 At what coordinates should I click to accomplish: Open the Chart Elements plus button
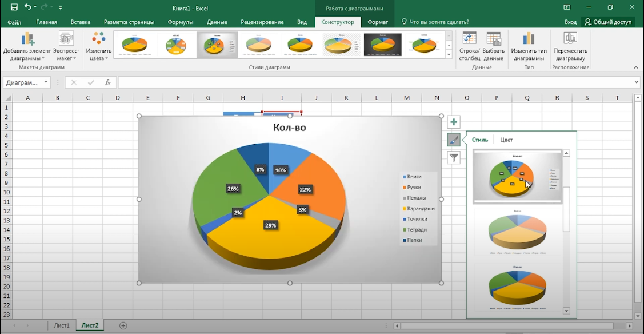pyautogui.click(x=454, y=122)
